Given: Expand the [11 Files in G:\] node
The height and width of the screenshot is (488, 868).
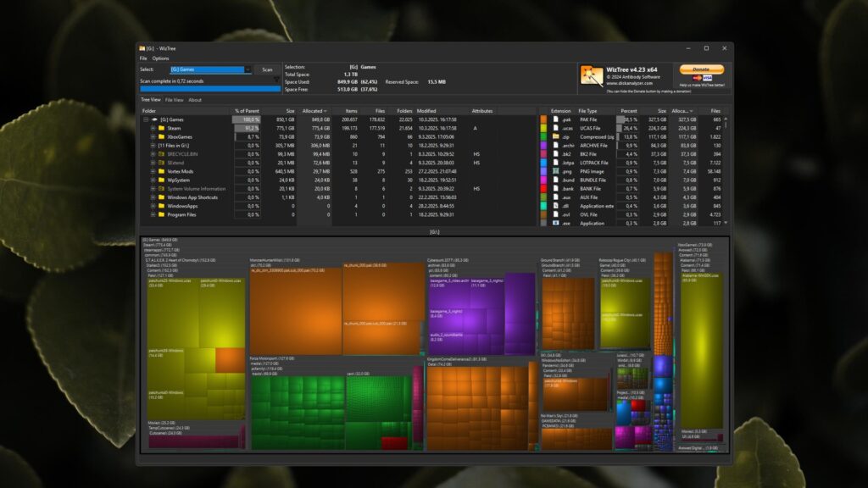Looking at the screenshot, I should point(153,146).
